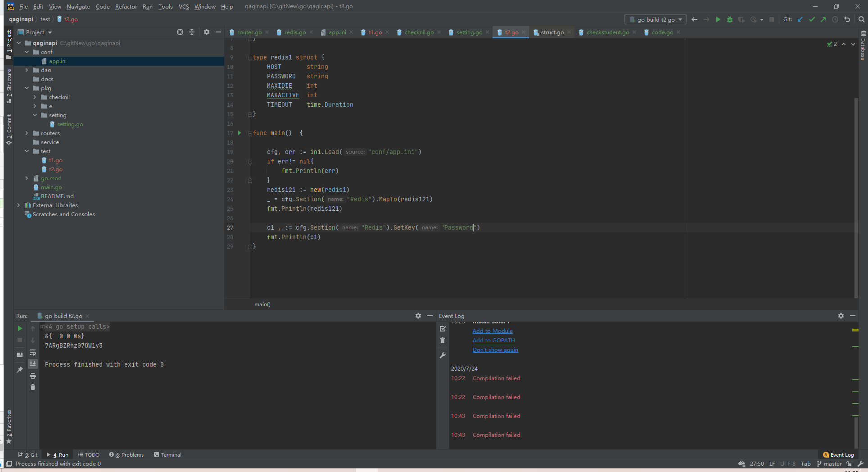Open the VCS menu

pyautogui.click(x=184, y=6)
